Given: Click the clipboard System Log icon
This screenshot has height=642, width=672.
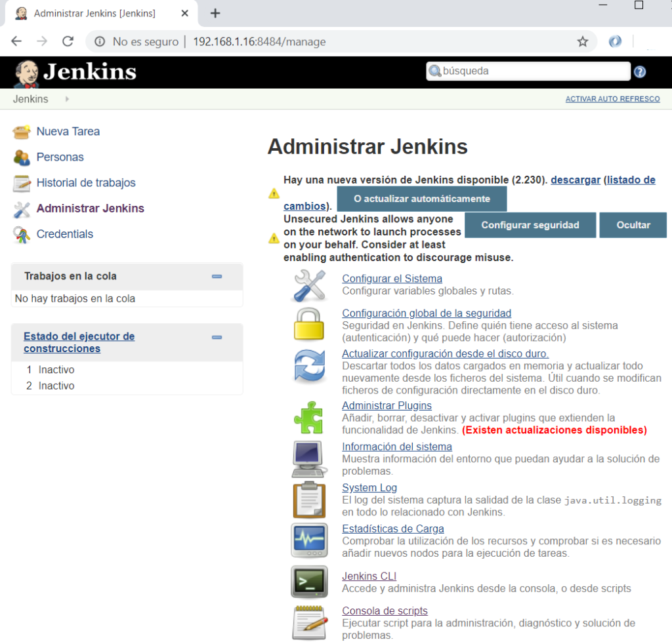Looking at the screenshot, I should coord(309,500).
